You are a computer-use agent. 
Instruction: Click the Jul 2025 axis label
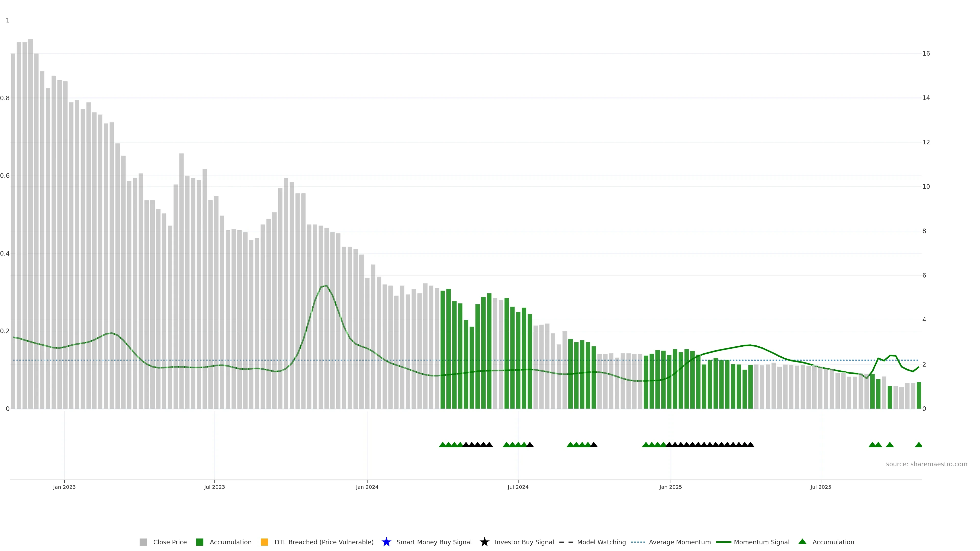click(820, 487)
